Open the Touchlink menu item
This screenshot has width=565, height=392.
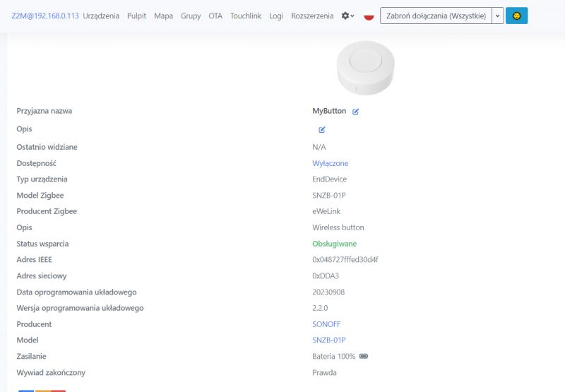point(246,16)
